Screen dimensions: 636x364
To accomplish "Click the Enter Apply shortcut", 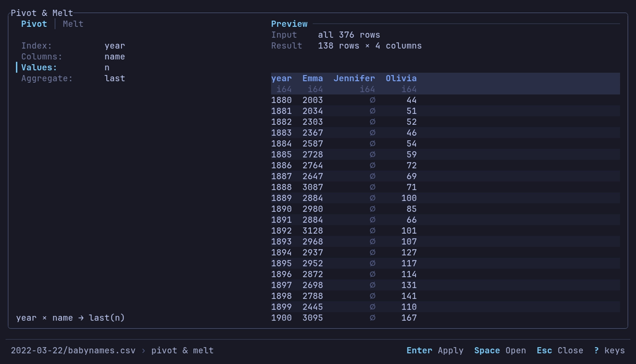I will click(x=435, y=351).
